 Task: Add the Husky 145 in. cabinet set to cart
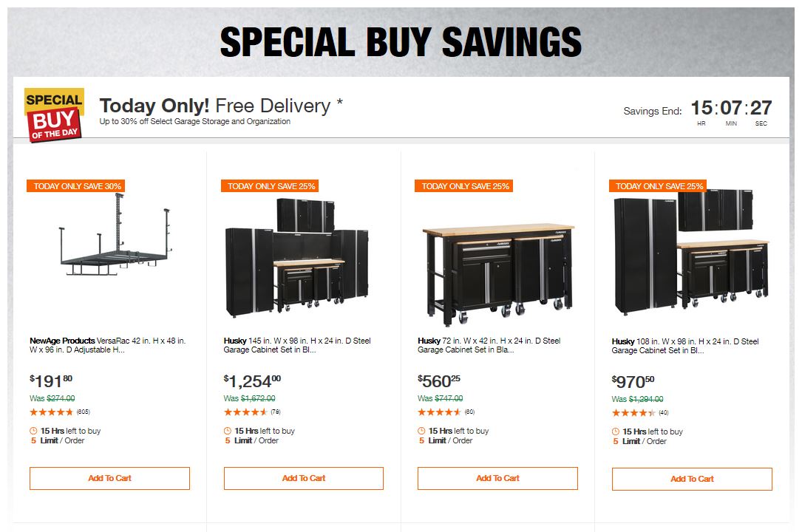point(304,478)
